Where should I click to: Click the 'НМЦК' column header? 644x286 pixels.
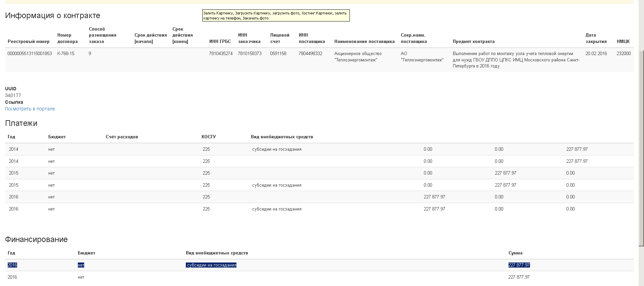click(623, 41)
